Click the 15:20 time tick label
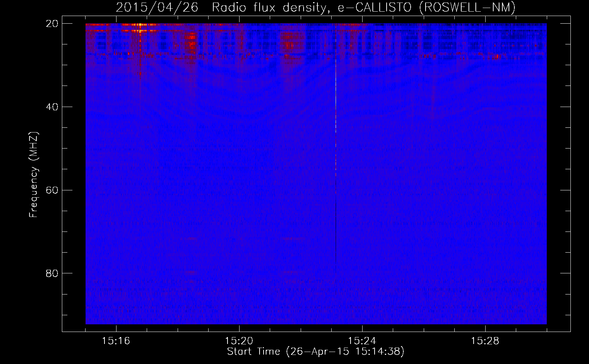Image resolution: width=589 pixels, height=364 pixels. [x=239, y=341]
